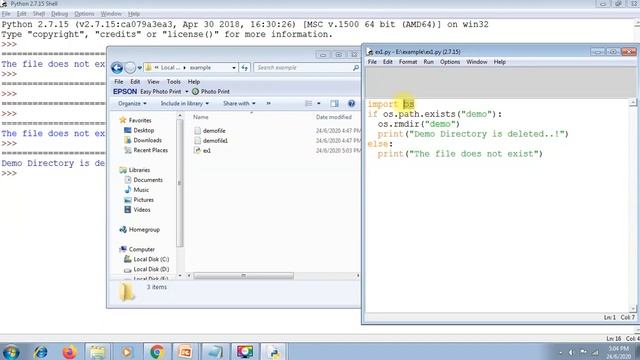Switch to Python IDLE taskbar icon
This screenshot has height=360, width=640.
273,352
